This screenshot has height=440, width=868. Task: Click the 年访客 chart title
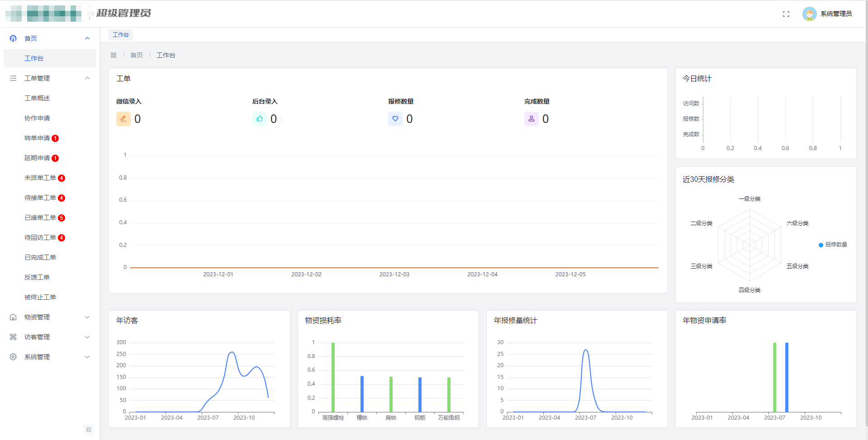127,321
